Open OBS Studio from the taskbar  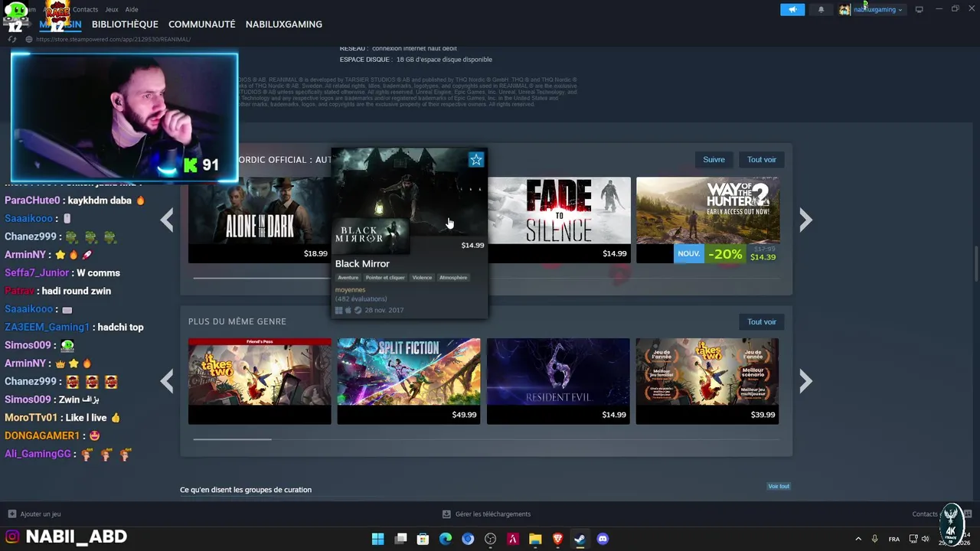coord(491,539)
